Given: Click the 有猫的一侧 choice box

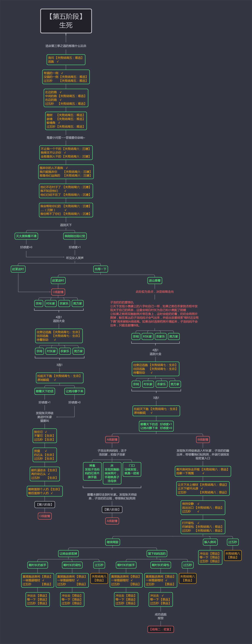Looking at the screenshot, I should (x=66, y=77).
